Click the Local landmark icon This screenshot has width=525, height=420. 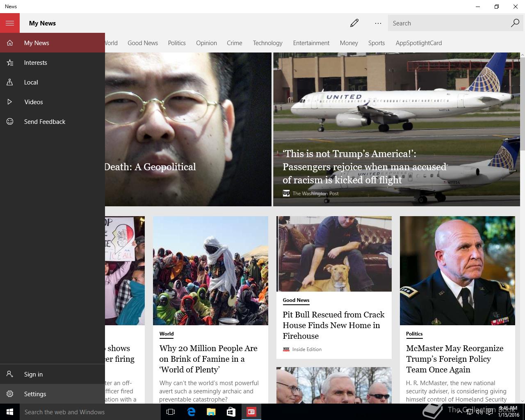pos(10,82)
